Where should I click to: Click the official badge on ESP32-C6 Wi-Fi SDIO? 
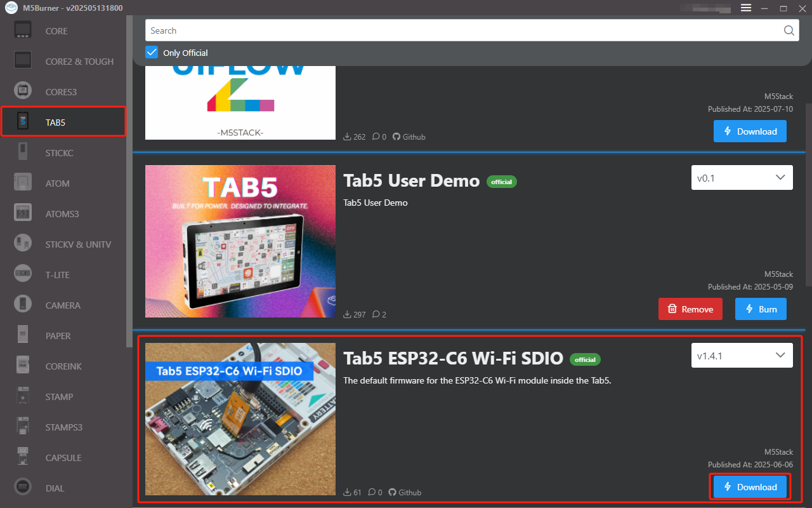[x=585, y=359]
